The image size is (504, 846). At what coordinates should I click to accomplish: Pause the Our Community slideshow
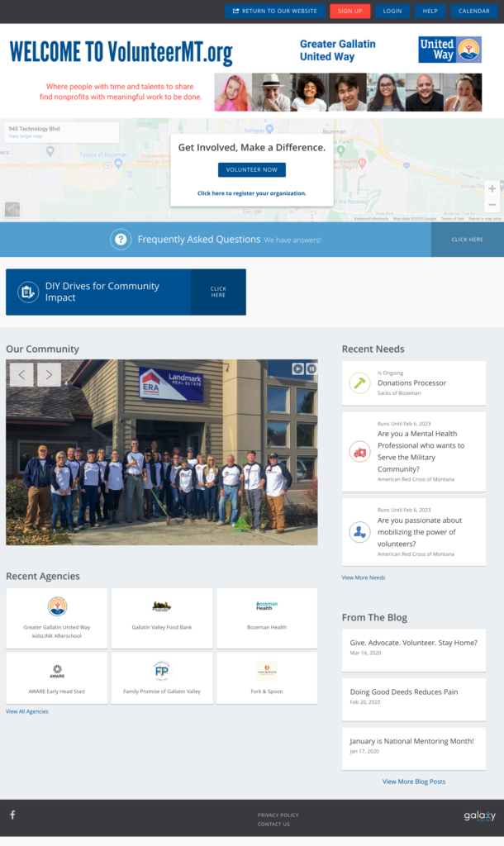point(311,368)
